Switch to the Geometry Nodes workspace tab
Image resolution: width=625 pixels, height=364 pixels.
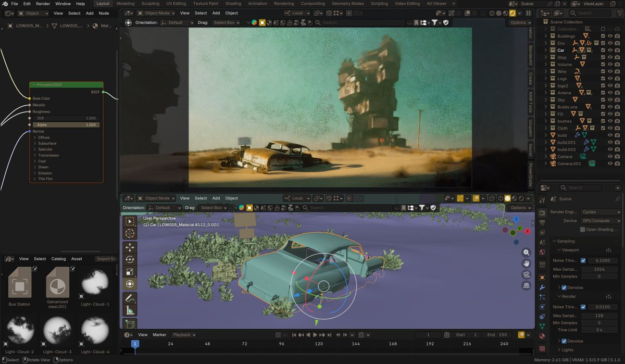(x=347, y=4)
